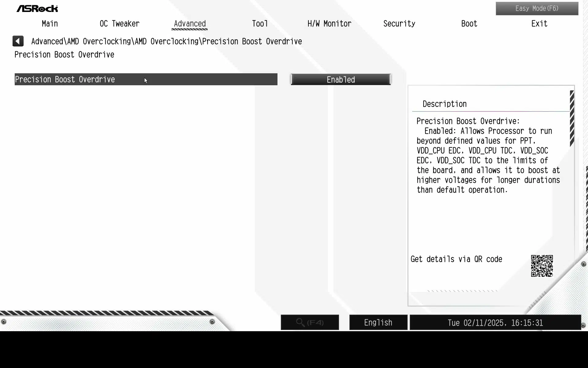Image resolution: width=588 pixels, height=368 pixels.
Task: Click the description panel scrollbar
Action: tap(572, 119)
